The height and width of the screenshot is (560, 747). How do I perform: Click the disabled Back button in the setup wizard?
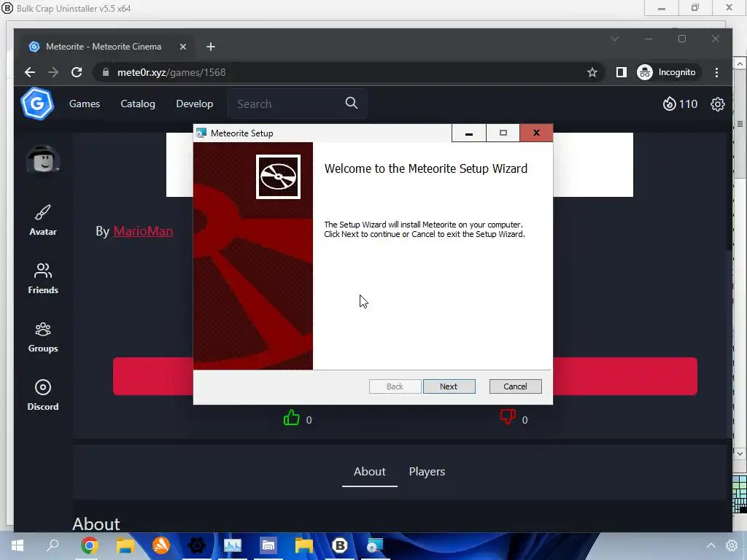pyautogui.click(x=395, y=386)
